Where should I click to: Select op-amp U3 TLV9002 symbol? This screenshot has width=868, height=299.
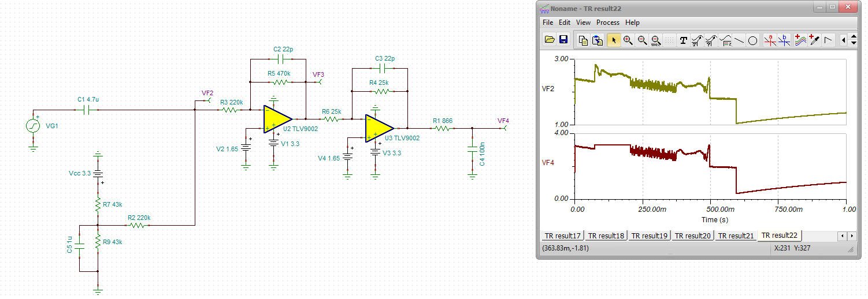point(379,128)
